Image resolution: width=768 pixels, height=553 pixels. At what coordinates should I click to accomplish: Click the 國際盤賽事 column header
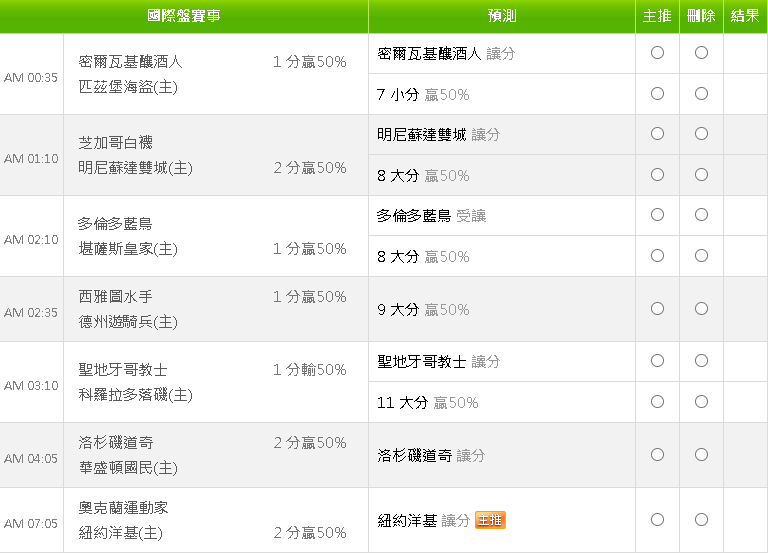click(x=184, y=16)
